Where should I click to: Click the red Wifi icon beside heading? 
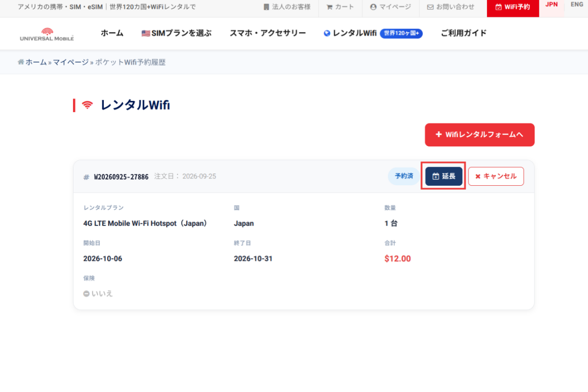point(88,105)
